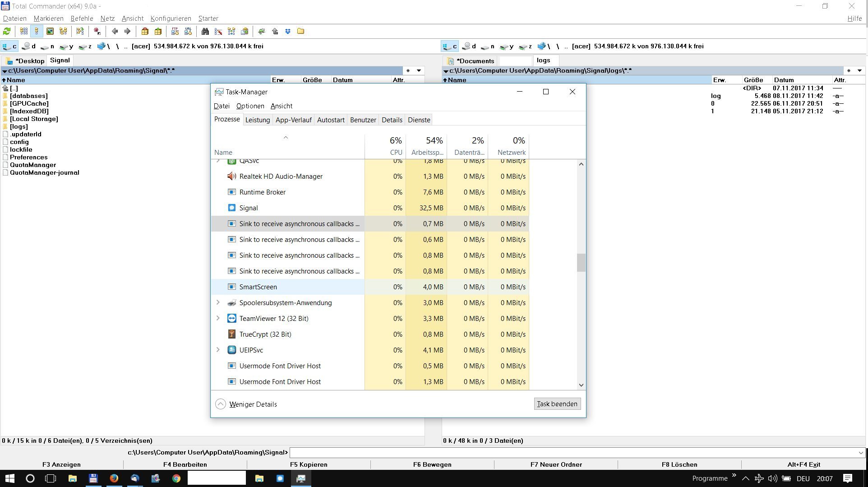Click the yellow folder toolbar icon
868x487 pixels.
pos(301,31)
